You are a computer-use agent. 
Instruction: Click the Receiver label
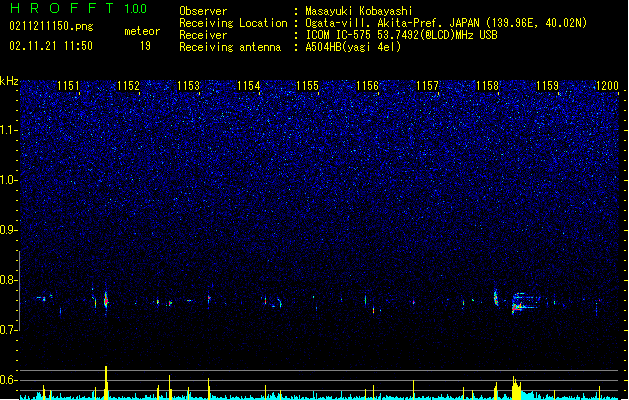203,35
